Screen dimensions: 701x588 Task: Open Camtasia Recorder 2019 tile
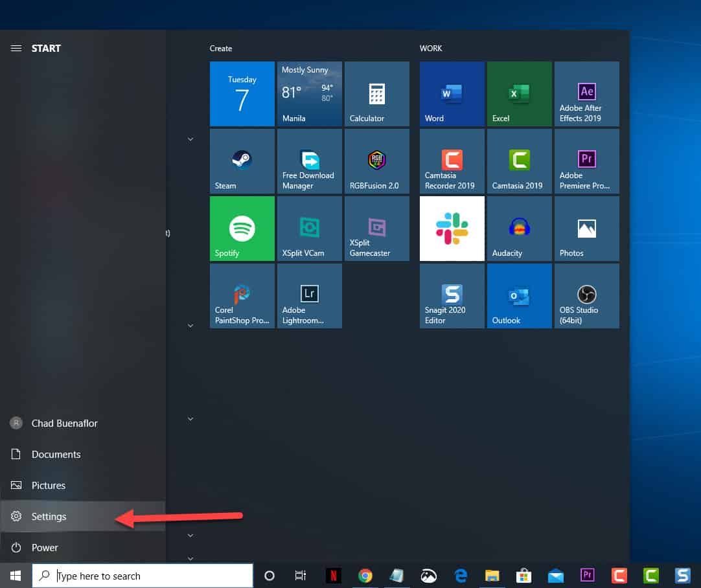click(x=452, y=161)
